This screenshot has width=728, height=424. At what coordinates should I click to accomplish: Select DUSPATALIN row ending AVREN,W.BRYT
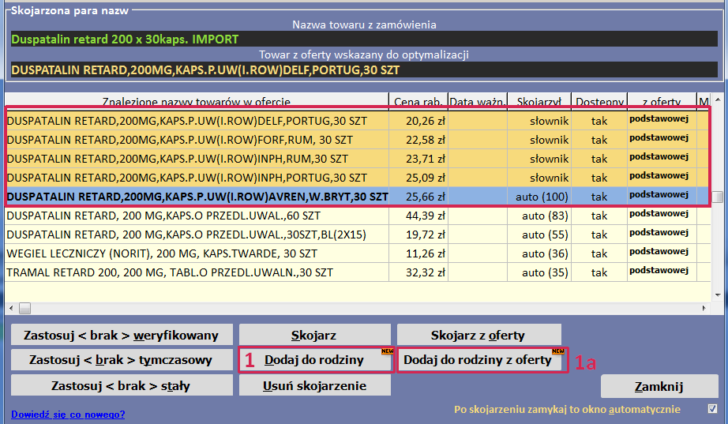200,197
